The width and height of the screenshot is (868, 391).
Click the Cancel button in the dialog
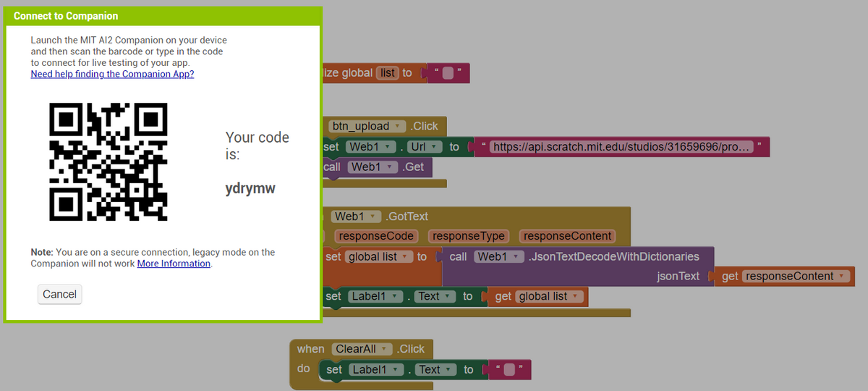[59, 294]
